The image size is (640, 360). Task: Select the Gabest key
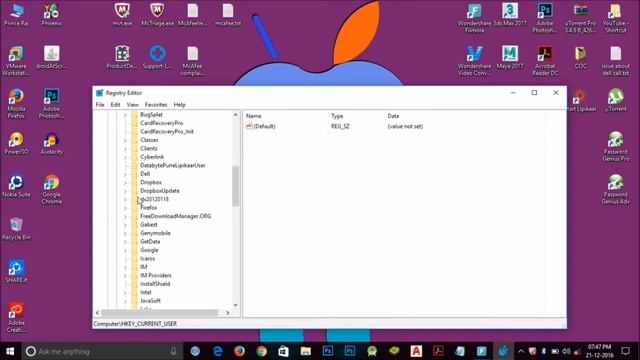(x=149, y=224)
